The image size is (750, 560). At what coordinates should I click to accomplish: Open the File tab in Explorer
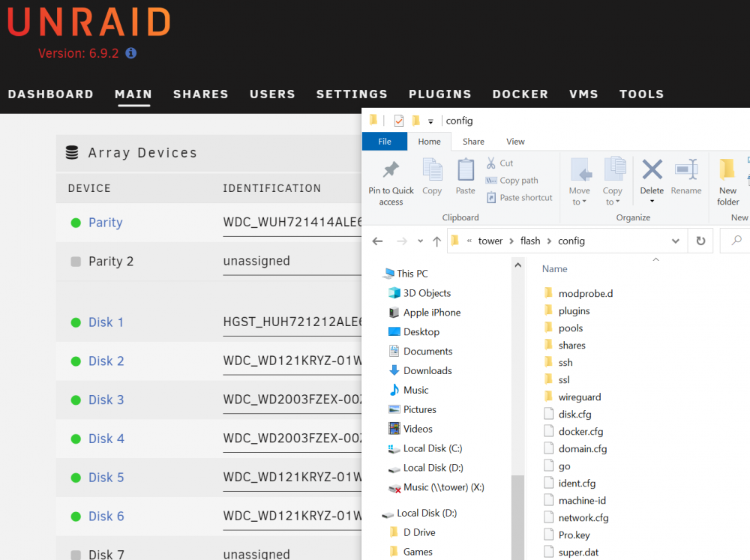pos(385,142)
